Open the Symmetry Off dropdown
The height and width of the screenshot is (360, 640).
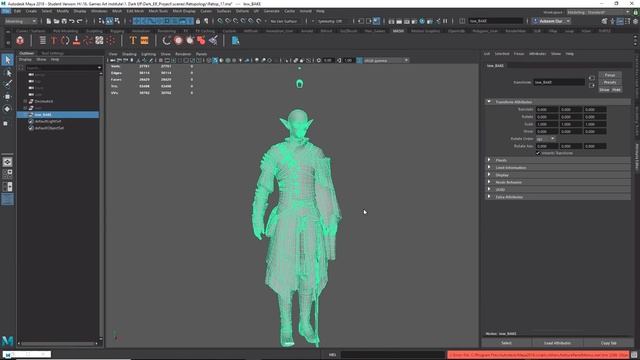pyautogui.click(x=332, y=21)
